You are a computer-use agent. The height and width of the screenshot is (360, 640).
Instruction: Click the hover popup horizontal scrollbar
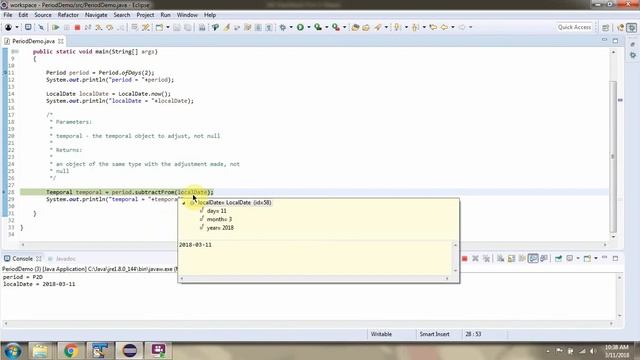314,279
